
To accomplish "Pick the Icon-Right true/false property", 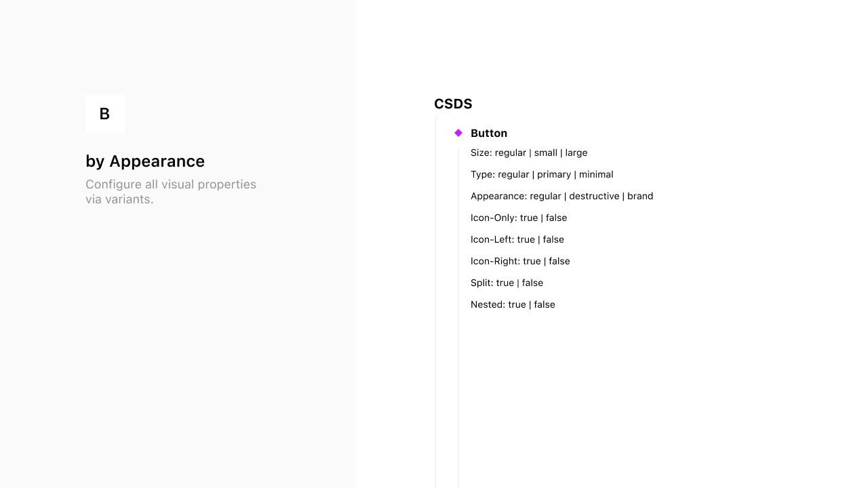I will tap(520, 261).
